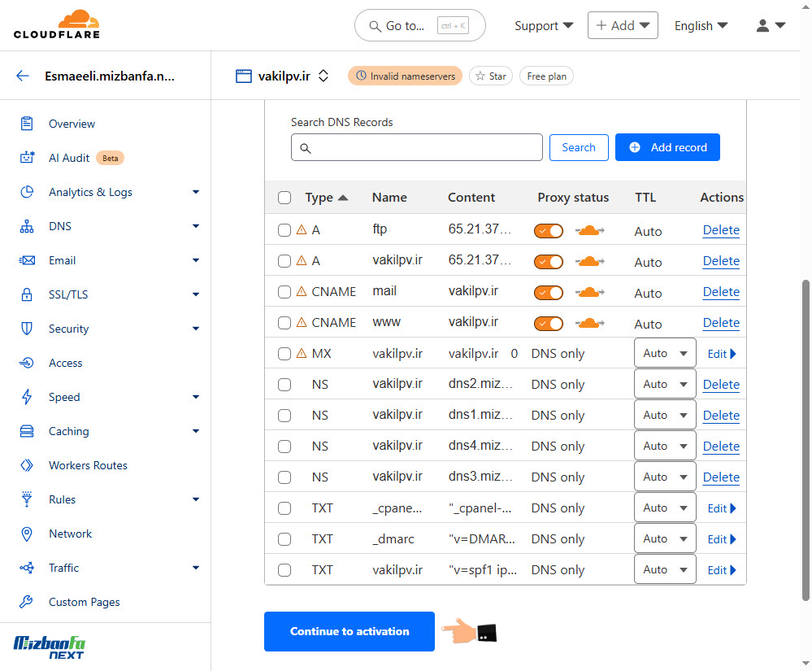Click the page vertical scrollbar
This screenshot has width=812, height=671.
pos(805,441)
